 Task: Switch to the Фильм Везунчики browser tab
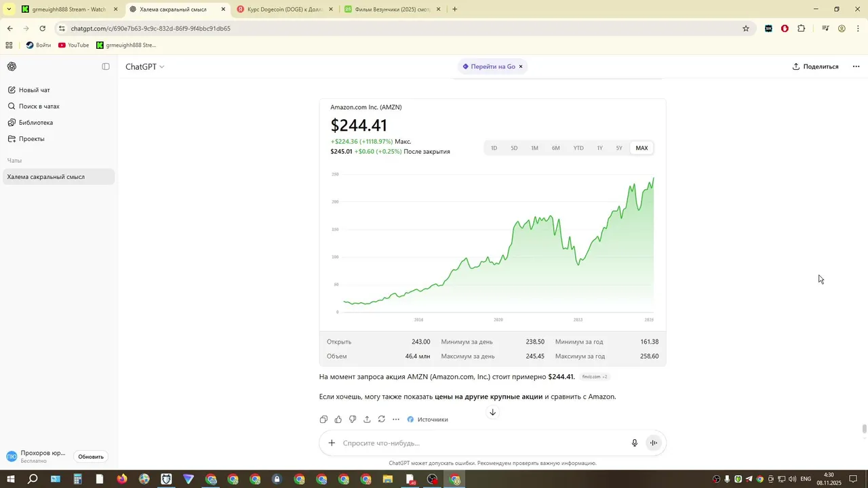(393, 9)
